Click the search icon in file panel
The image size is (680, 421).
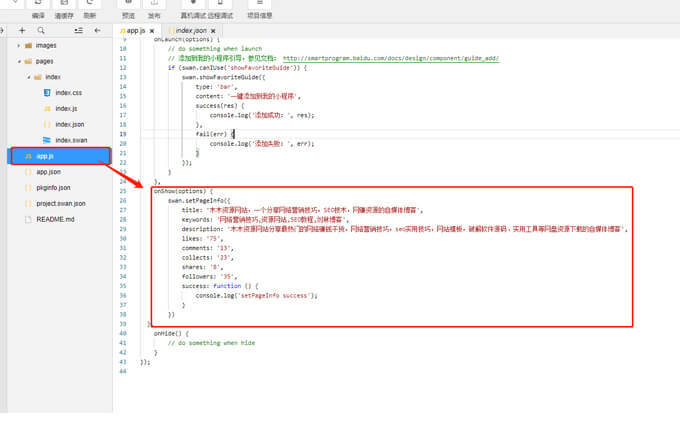click(41, 30)
